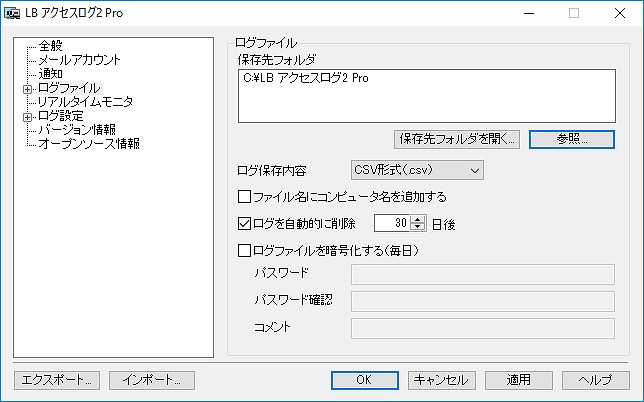Click the インポート... button
Image resolution: width=644 pixels, height=402 pixels.
click(152, 380)
